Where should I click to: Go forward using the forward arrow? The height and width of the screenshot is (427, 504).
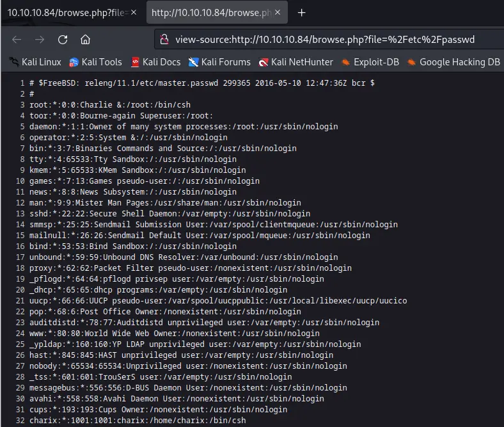(40, 40)
